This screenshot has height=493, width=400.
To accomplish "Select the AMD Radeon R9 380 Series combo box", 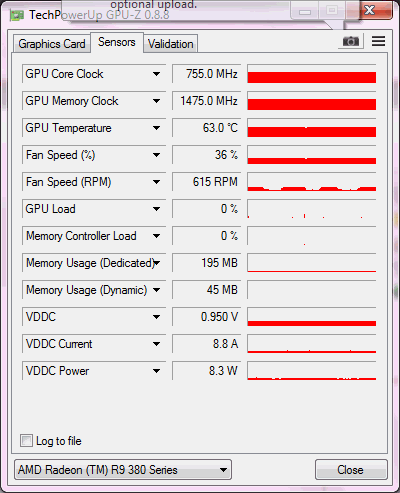I will (123, 470).
